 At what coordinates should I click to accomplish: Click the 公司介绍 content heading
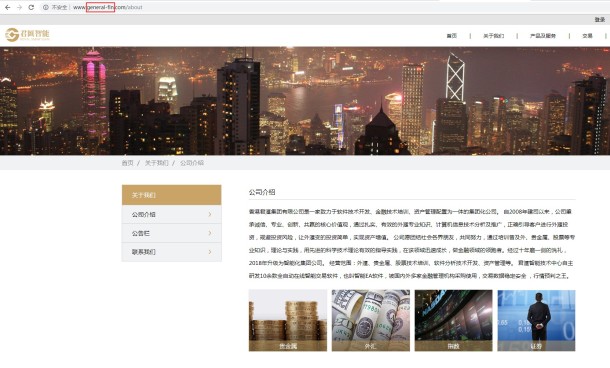(x=262, y=192)
